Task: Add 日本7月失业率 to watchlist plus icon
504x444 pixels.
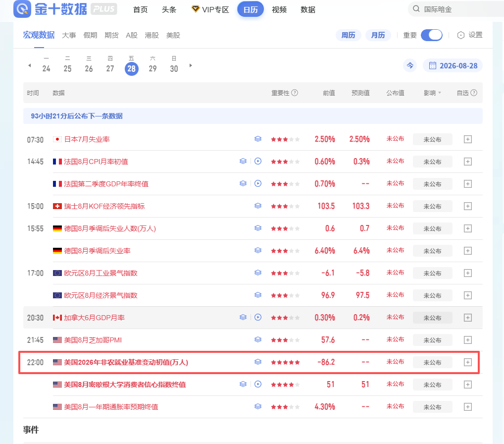Action: point(468,139)
